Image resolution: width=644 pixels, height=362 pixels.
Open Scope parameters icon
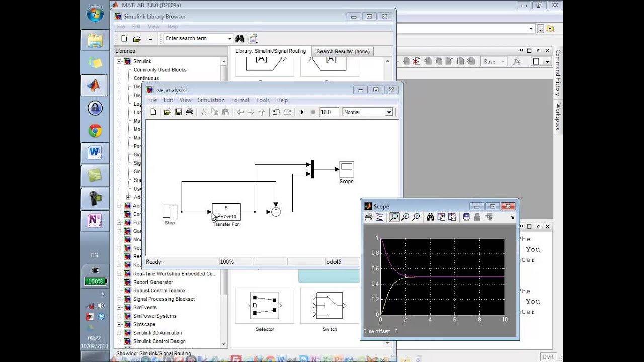379,217
